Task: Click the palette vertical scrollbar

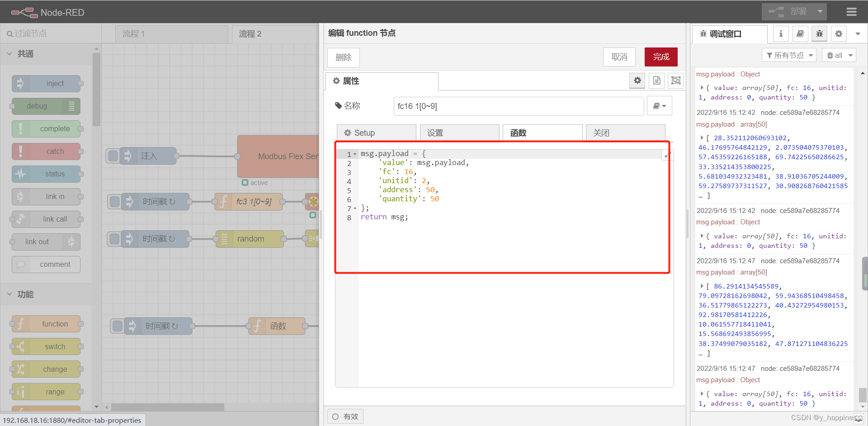Action: coord(96,90)
